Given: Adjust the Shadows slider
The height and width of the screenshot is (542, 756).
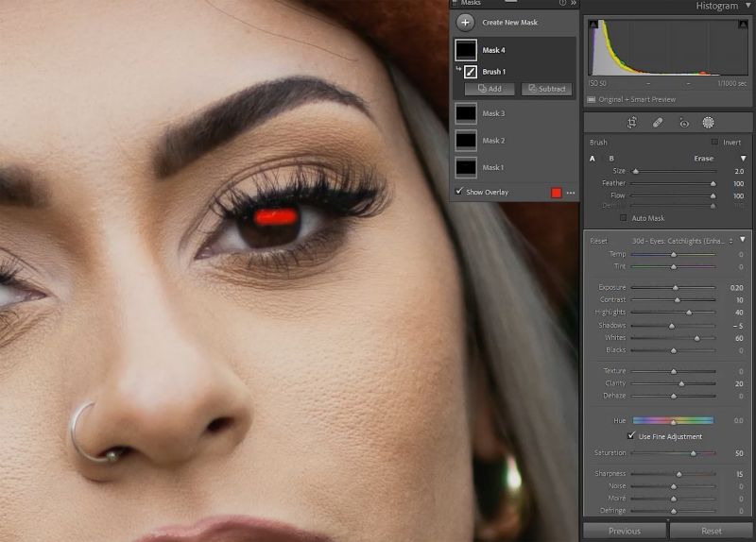Looking at the screenshot, I should 673,326.
